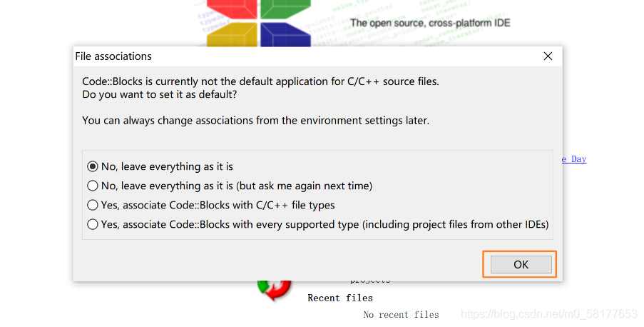Click 'The open source, cross-platform IDE' tagline
The height and width of the screenshot is (327, 644).
coord(430,23)
